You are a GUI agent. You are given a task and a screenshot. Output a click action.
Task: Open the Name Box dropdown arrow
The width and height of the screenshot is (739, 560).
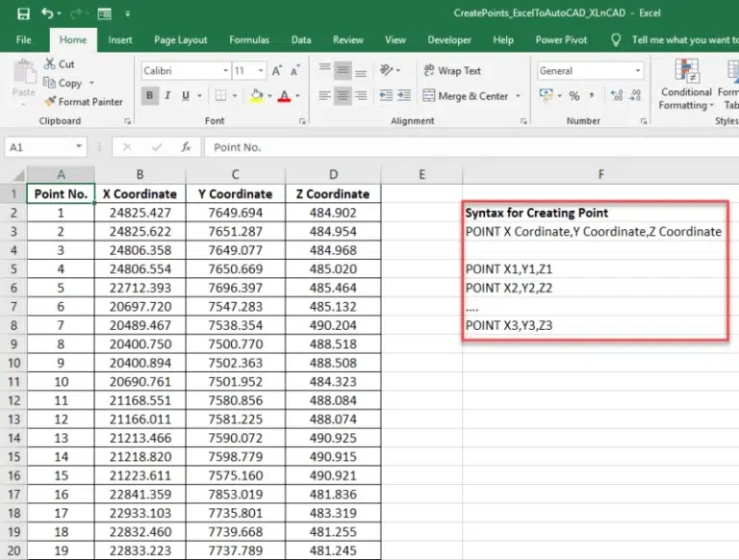click(79, 147)
